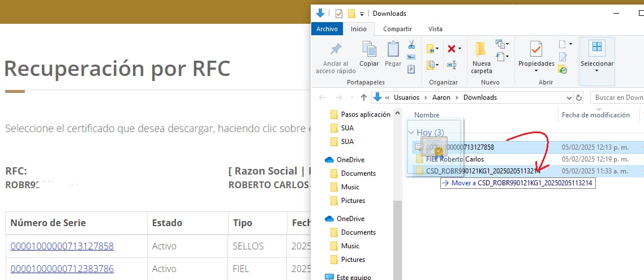Click the SELLOS cell in certificate table
644x280 pixels.
pos(248,246)
